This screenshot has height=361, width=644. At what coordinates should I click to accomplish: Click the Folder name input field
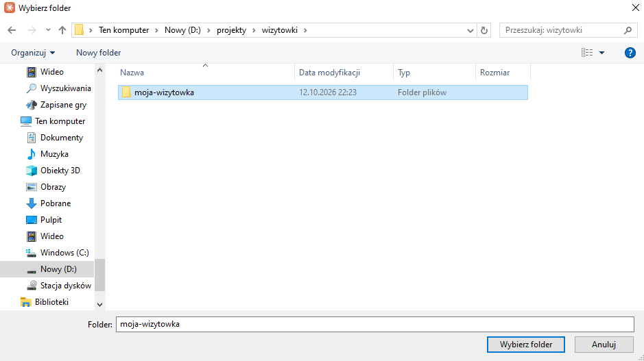(375, 324)
